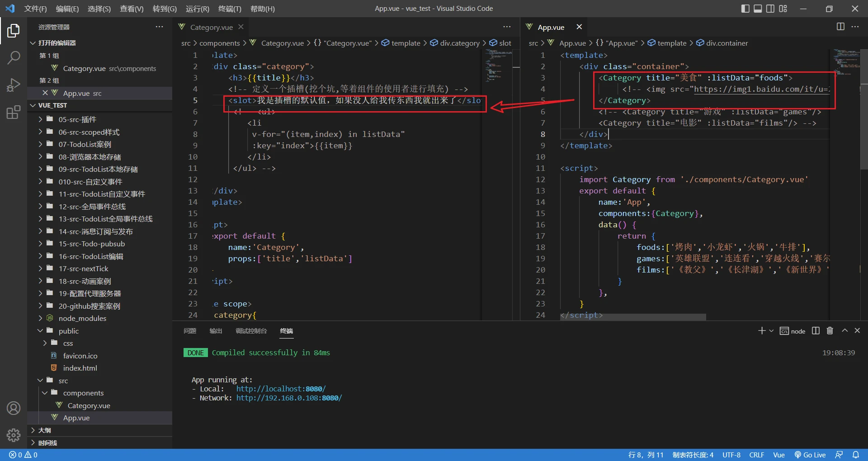Open the 终端(T) menu
The width and height of the screenshot is (868, 461).
[230, 9]
